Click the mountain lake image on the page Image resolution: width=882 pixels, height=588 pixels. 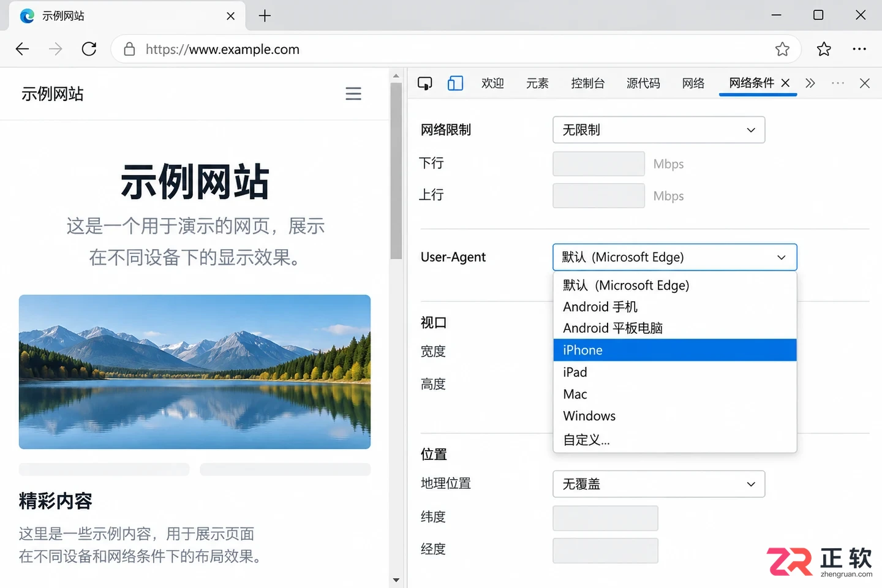(x=195, y=372)
